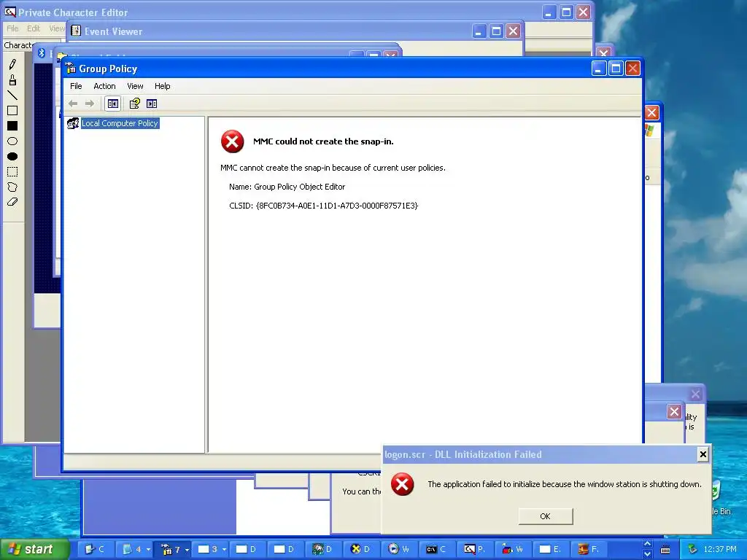Select the Eraser tool in Character Editor
The height and width of the screenshot is (560, 747).
(x=12, y=202)
